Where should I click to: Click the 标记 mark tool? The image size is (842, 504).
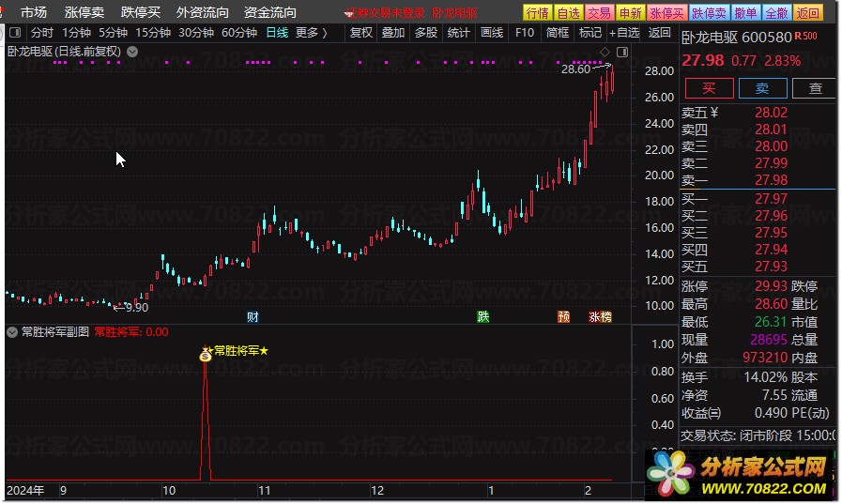(590, 33)
